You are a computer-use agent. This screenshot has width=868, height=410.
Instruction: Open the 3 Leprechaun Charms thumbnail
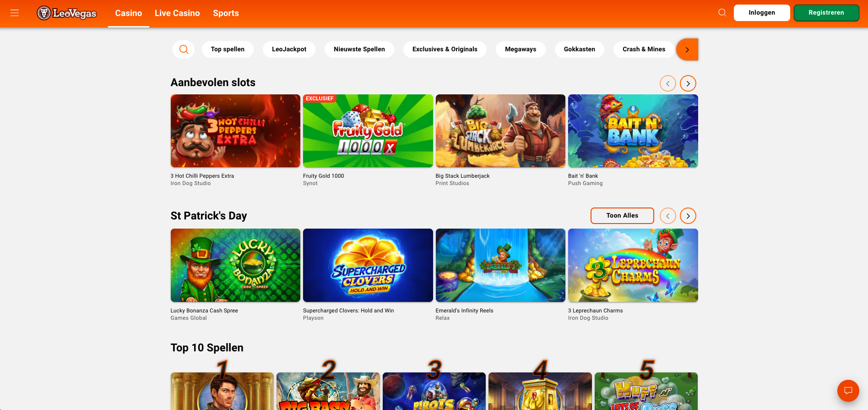633,265
